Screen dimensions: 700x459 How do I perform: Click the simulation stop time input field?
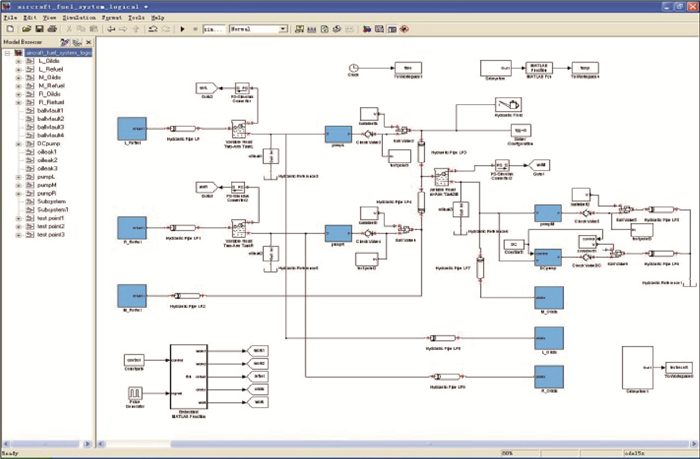click(215, 30)
